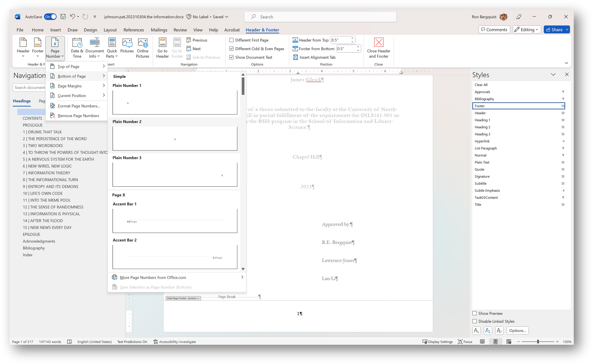
Task: Uncheck Different Odd & Even Pages
Action: (x=231, y=49)
